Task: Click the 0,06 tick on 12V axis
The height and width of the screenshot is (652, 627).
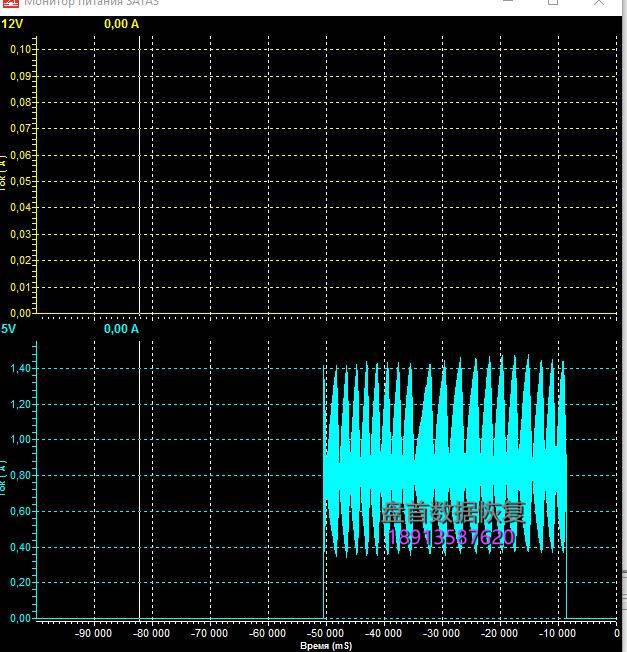Action: 21,155
